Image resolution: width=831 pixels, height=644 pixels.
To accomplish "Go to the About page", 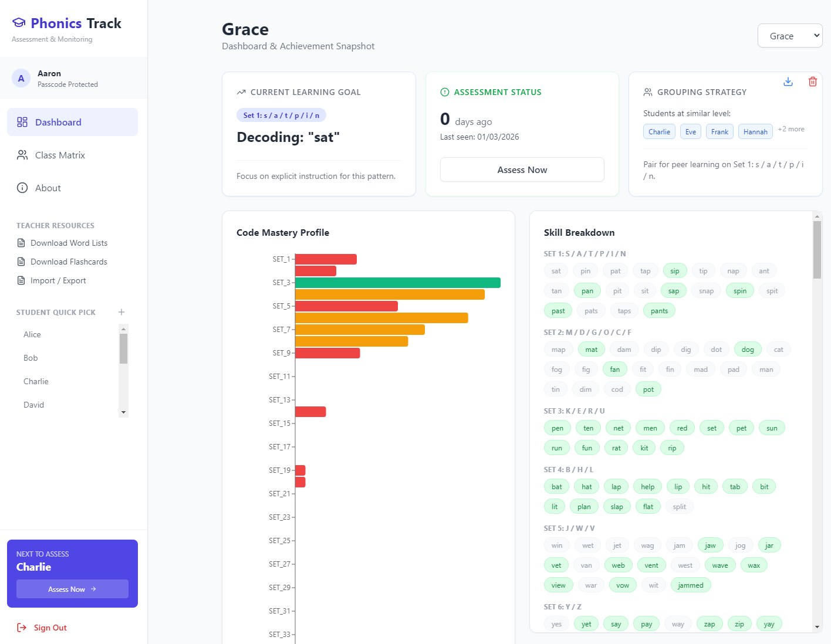I will [x=48, y=188].
